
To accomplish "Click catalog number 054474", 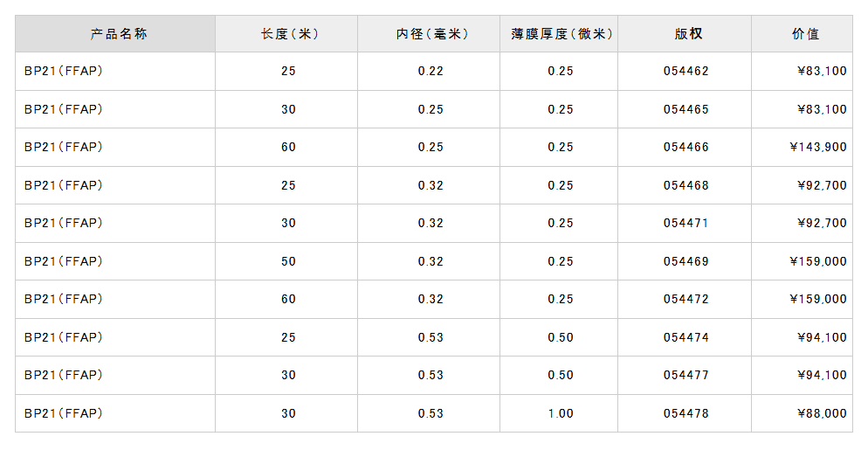I will click(x=686, y=337).
